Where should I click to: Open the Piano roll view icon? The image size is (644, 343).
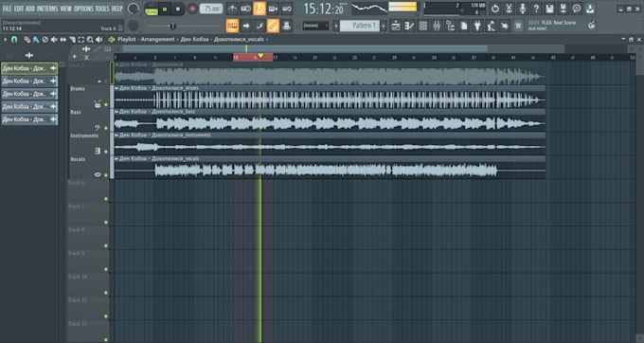409,26
